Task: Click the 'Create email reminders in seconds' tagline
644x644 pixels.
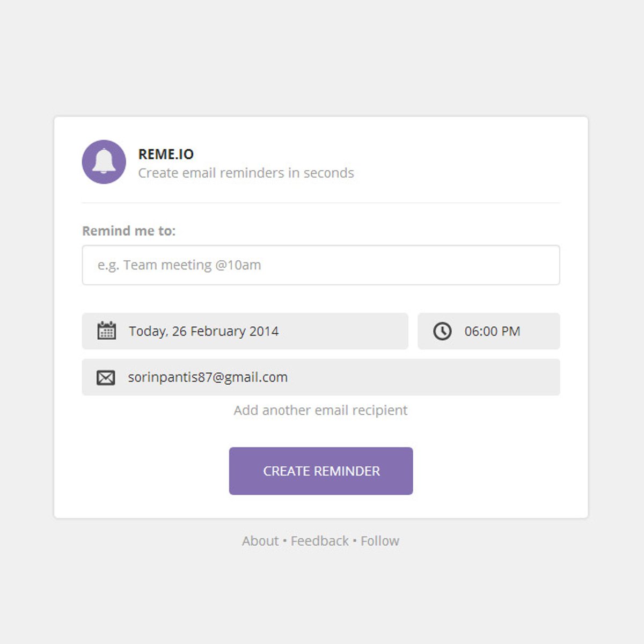Action: click(246, 173)
